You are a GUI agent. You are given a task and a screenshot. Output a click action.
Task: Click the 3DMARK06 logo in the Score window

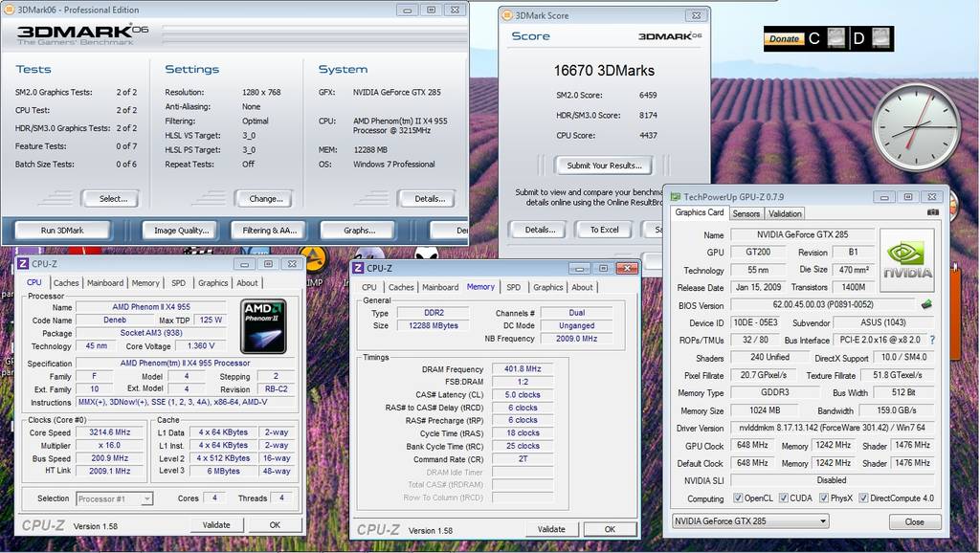point(670,36)
